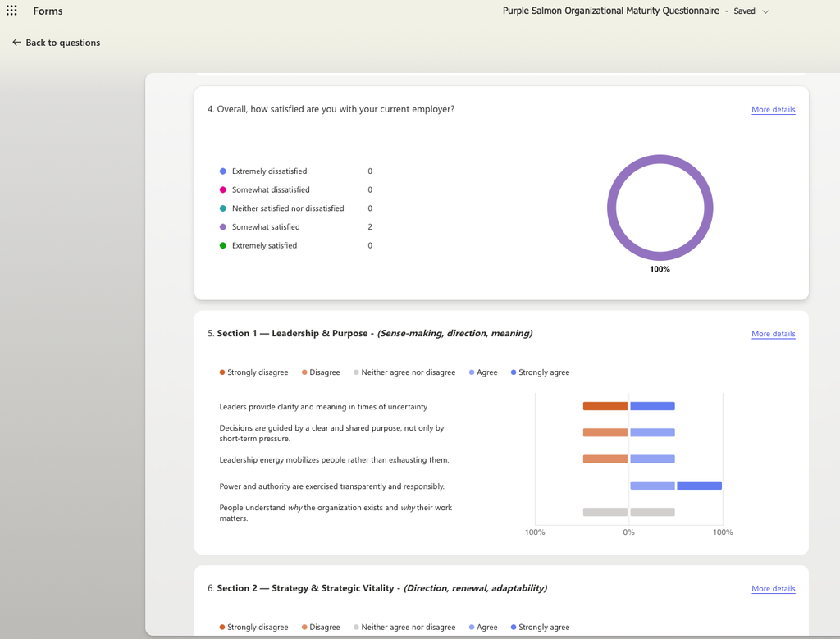Click the orange Disagree legend dot in Section 1
The width and height of the screenshot is (840, 639).
(x=304, y=372)
